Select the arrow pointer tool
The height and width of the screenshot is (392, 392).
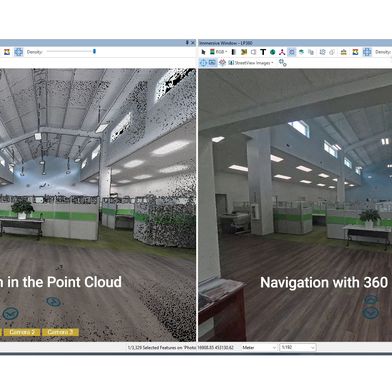203,52
